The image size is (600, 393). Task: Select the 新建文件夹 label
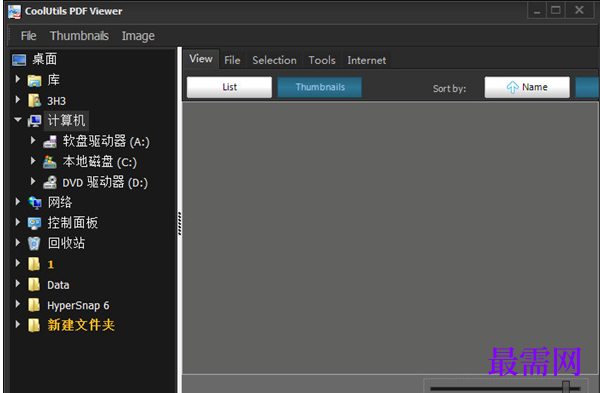coord(81,325)
